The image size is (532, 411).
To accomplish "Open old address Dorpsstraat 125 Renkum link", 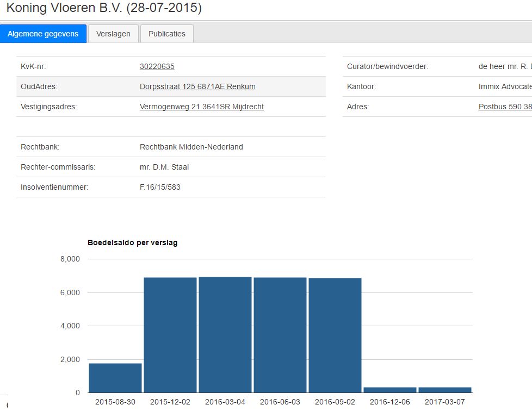I will coord(197,86).
